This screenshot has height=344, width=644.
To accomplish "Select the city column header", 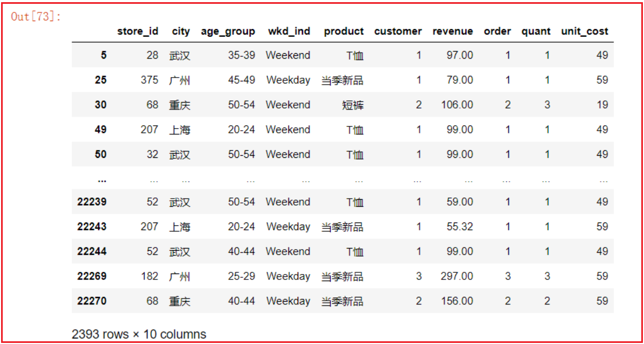I will tap(181, 31).
